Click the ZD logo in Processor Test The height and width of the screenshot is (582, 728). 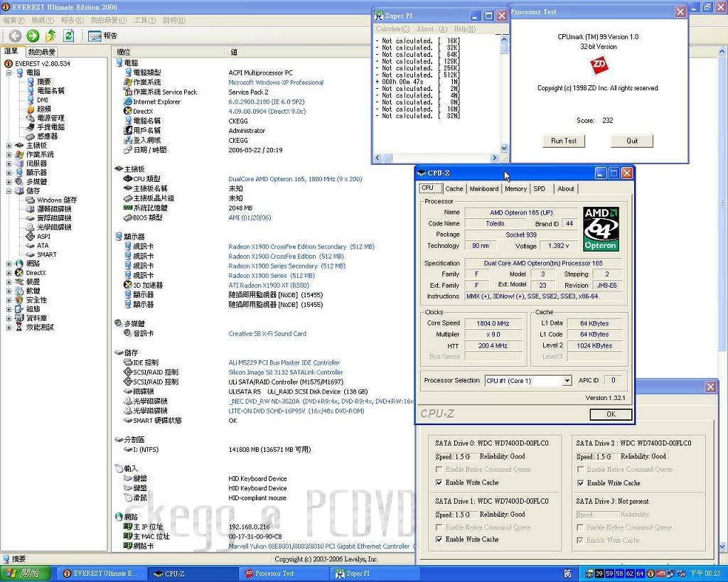(x=599, y=65)
